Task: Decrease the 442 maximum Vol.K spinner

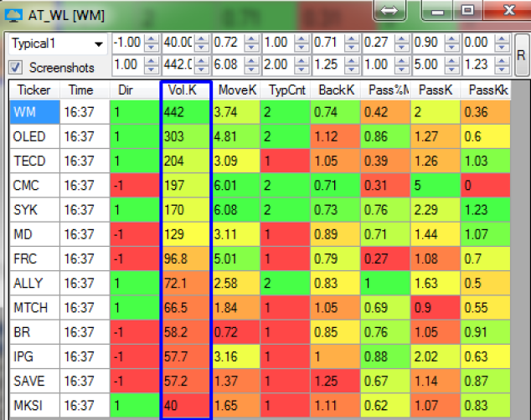Action: coord(201,69)
